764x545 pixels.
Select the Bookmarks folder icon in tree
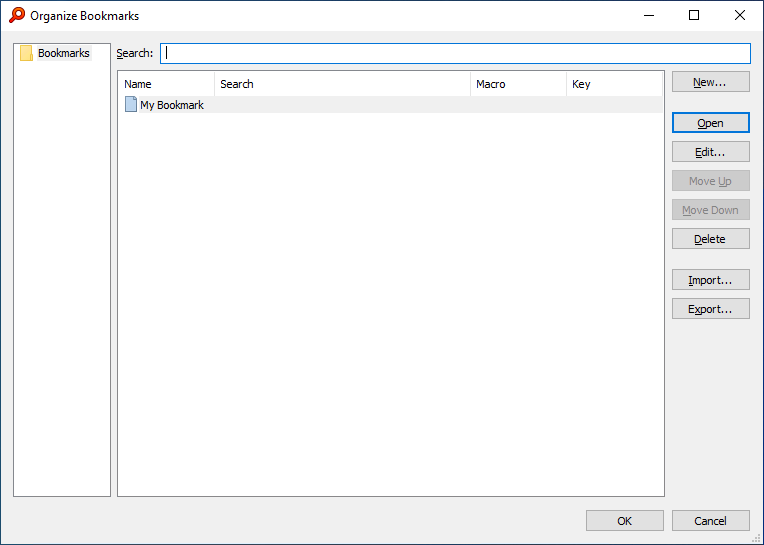click(26, 53)
